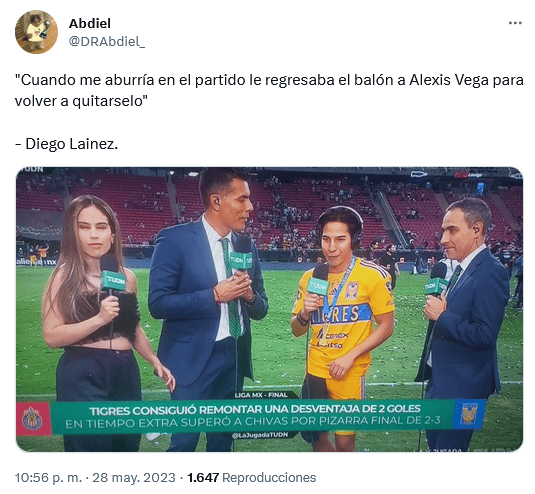The width and height of the screenshot is (535, 494).
Task: Tap the reporter in the green tie
Action: tap(209, 307)
